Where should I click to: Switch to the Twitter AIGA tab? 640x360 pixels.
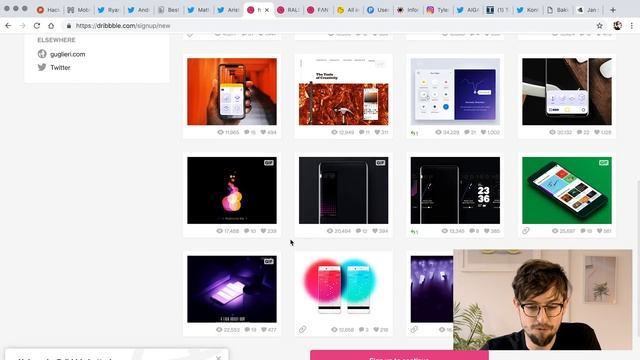[x=468, y=10]
